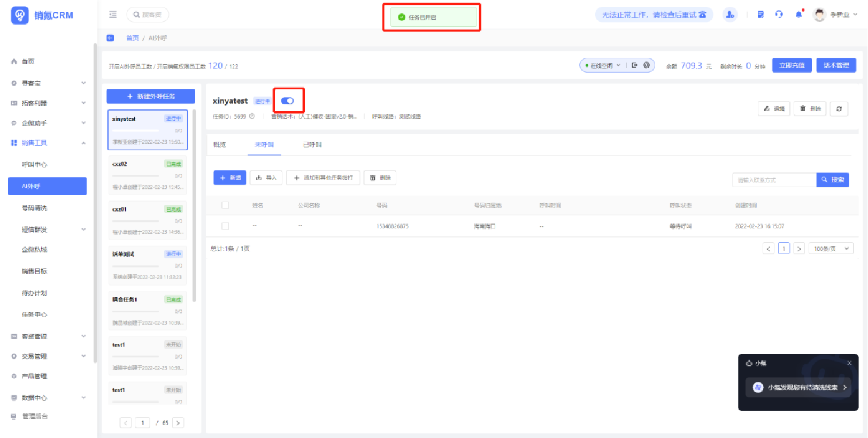Click the refresh icon button next to 删除

point(839,109)
